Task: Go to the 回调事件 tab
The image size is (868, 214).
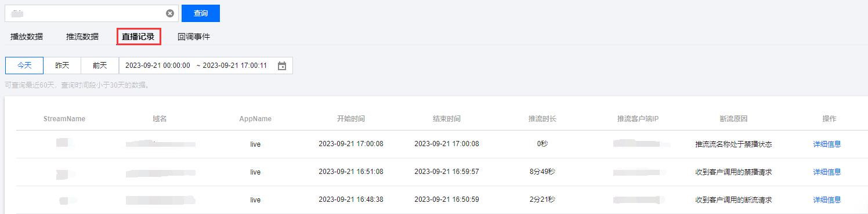Action: 194,37
